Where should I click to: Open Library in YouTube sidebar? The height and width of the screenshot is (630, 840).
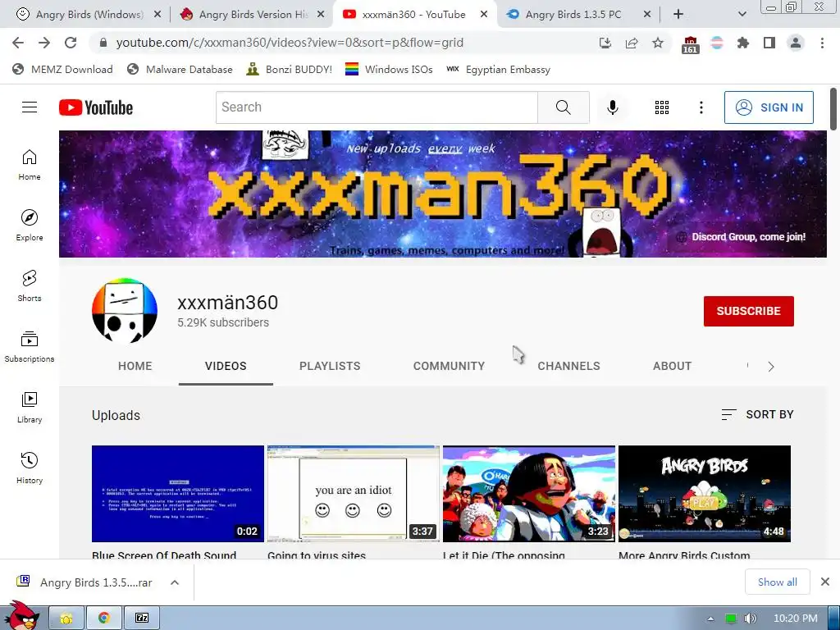[x=30, y=407]
